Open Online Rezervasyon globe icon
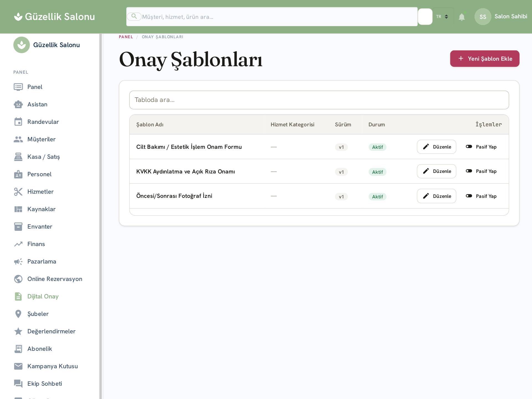 click(x=18, y=279)
